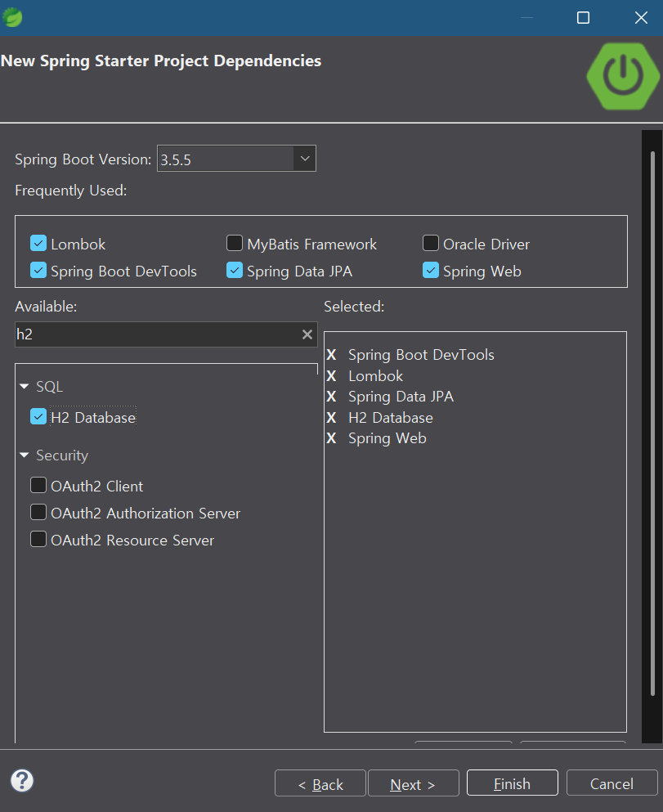Select Spring Web text in the Selected list

tap(387, 438)
